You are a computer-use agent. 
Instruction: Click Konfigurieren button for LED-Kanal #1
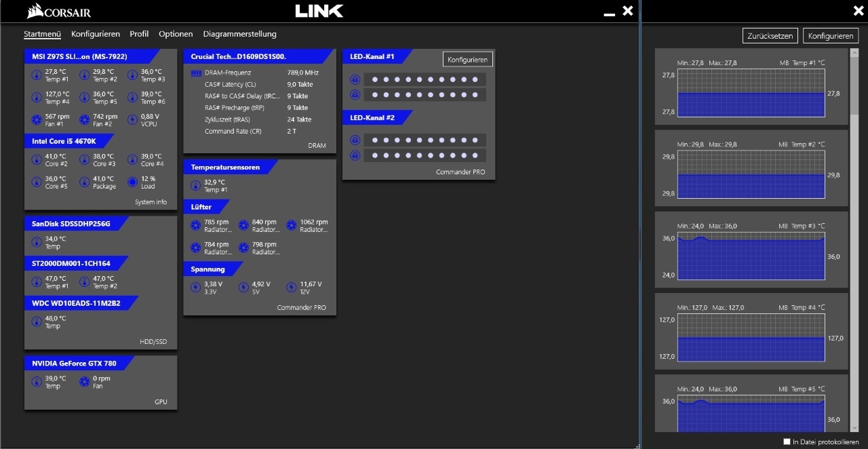pyautogui.click(x=468, y=60)
